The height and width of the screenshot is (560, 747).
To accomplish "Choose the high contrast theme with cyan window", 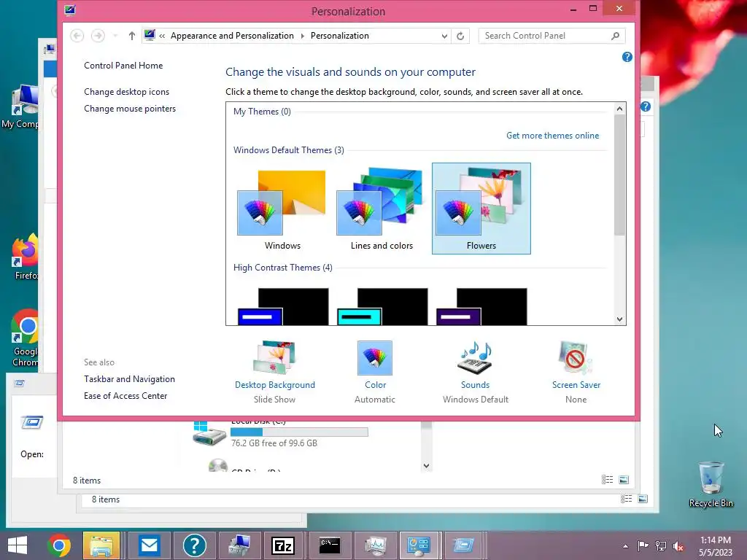I will coord(382,307).
